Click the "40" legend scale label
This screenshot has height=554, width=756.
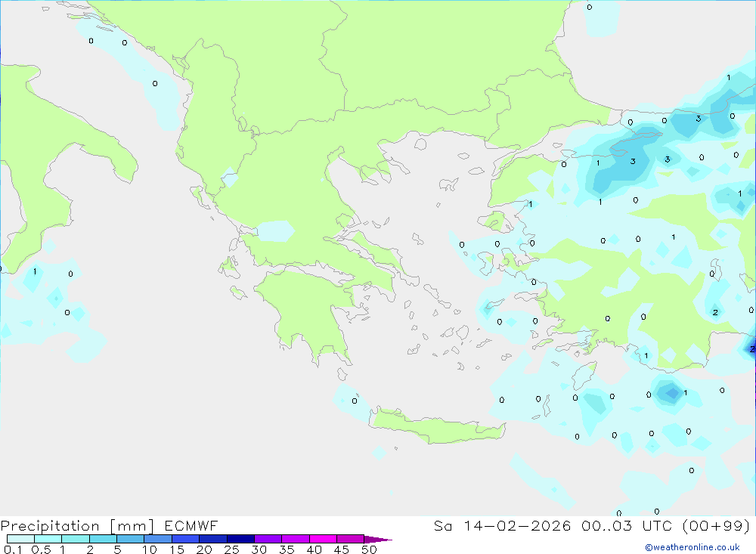click(x=314, y=549)
